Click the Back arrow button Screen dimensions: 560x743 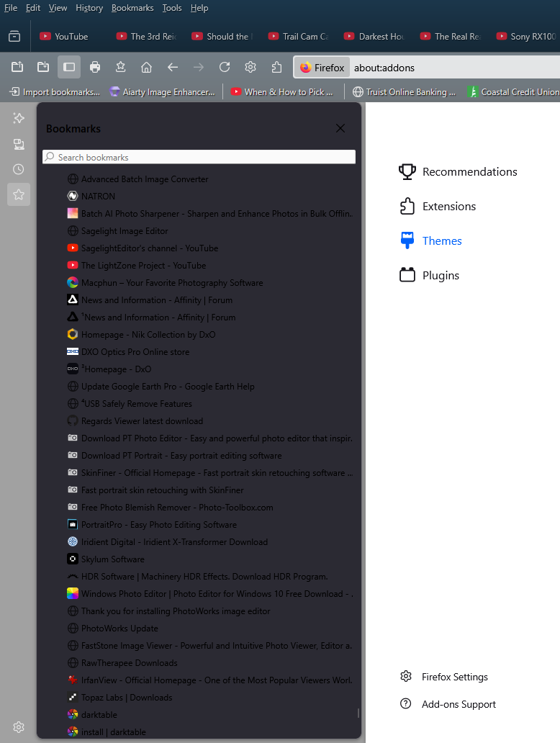point(173,67)
